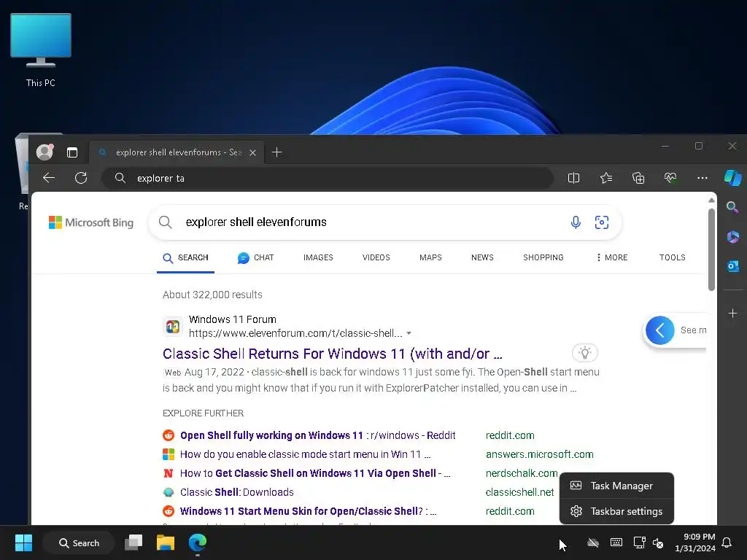Click the About 322,000 results text
The height and width of the screenshot is (560, 747).
pyautogui.click(x=212, y=295)
